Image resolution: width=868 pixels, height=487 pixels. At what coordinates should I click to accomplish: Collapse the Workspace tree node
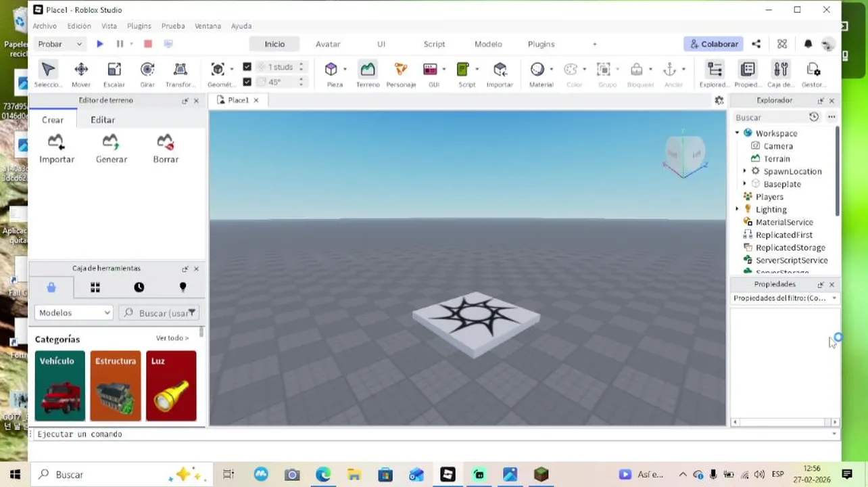738,133
